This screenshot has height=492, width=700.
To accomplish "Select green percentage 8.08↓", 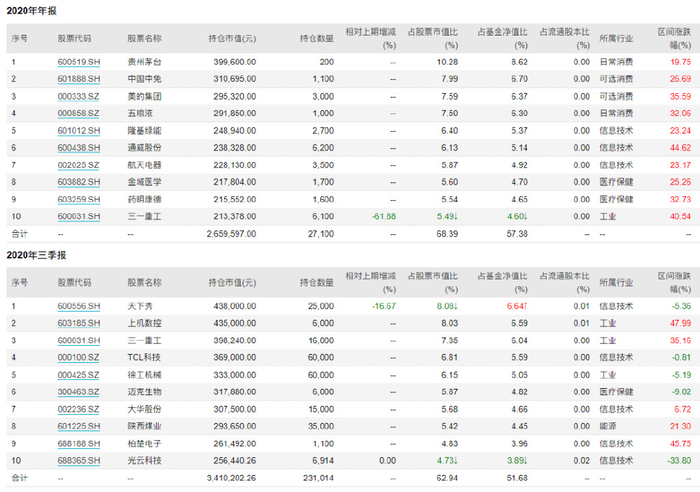I will 447,306.
